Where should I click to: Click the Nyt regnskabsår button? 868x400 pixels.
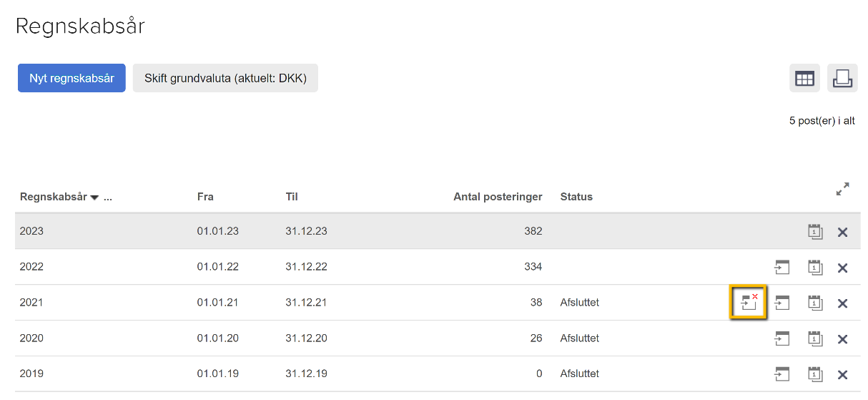[71, 78]
